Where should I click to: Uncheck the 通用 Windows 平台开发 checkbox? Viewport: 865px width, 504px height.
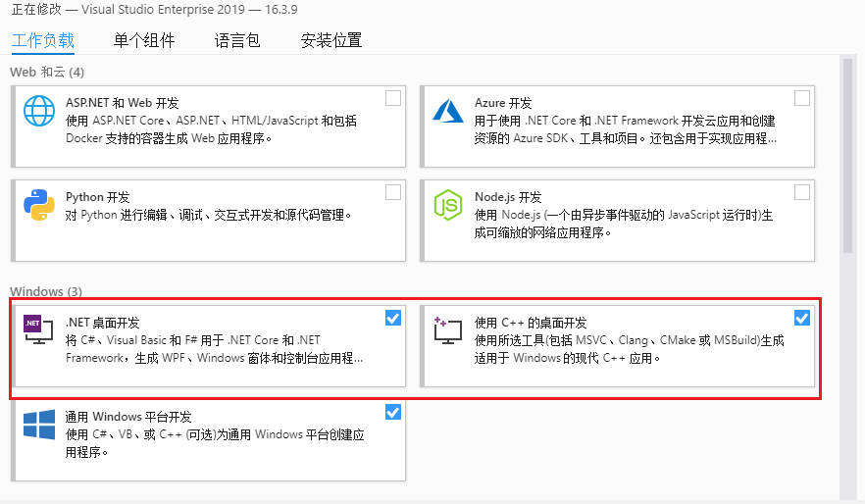pyautogui.click(x=393, y=413)
